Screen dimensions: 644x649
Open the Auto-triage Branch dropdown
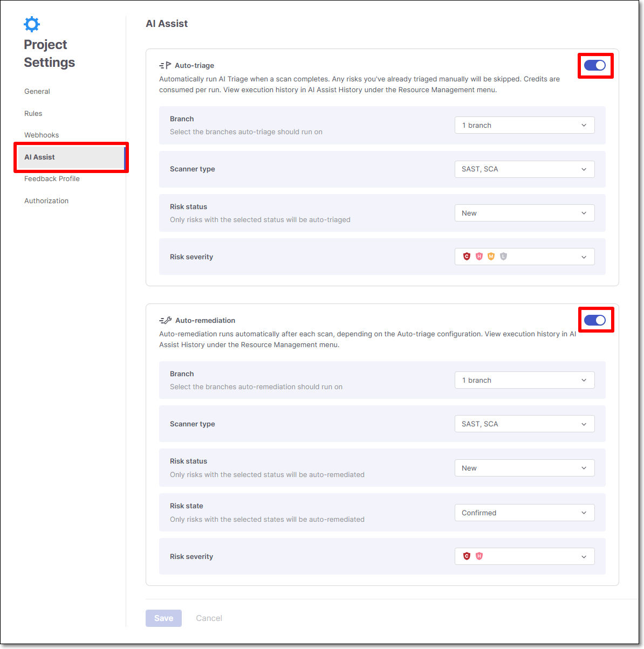[x=525, y=125]
